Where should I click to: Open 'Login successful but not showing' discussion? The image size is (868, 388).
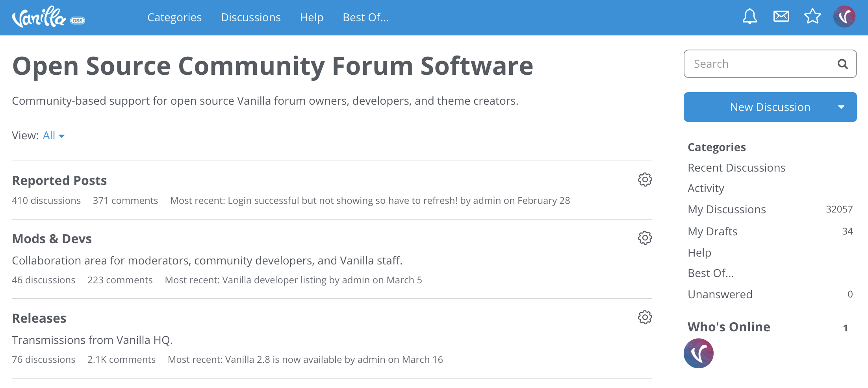(343, 201)
